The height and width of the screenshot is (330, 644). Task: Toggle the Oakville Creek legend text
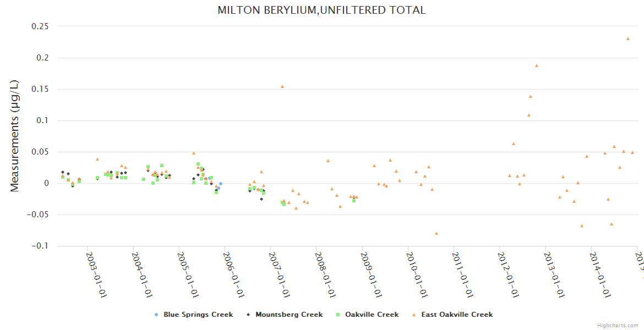click(372, 315)
